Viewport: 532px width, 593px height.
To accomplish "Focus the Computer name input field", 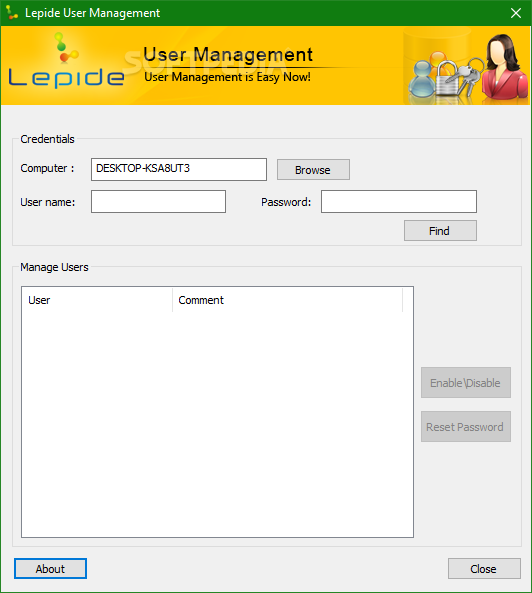I will click(179, 169).
